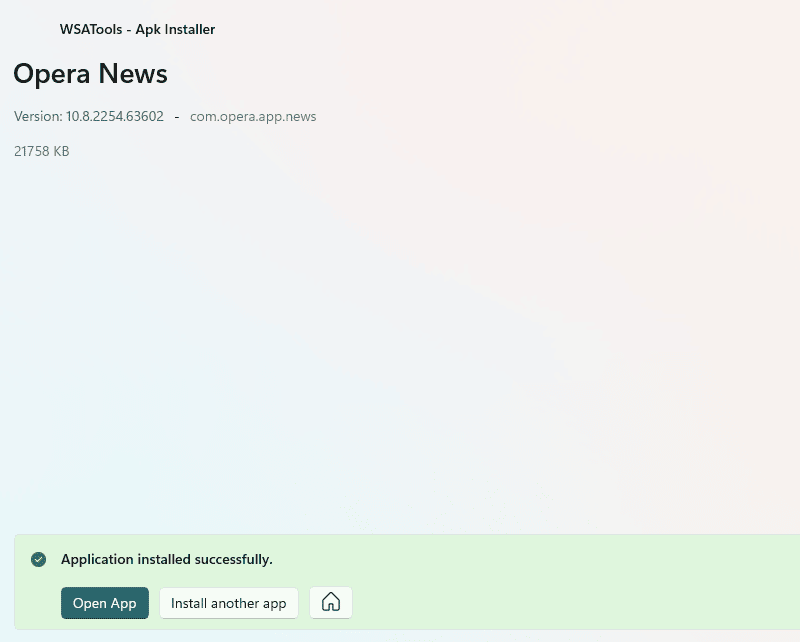Click the green success notification banner
This screenshot has height=642, width=800.
pyautogui.click(x=400, y=580)
